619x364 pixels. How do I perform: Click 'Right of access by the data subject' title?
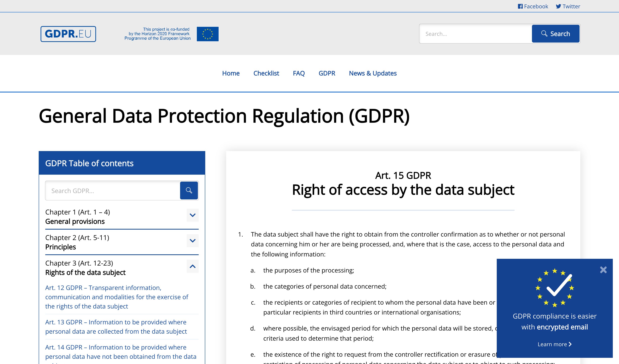(403, 190)
